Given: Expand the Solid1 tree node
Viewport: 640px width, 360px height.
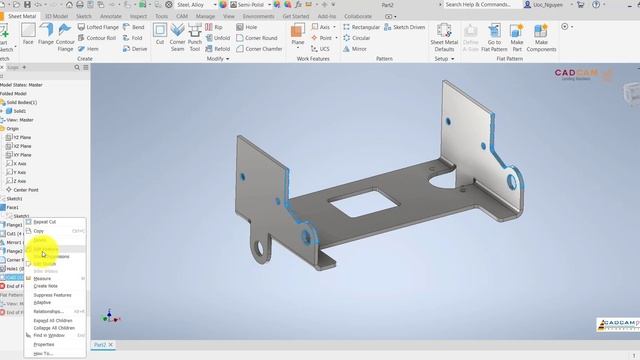Looking at the screenshot, I should [2, 111].
